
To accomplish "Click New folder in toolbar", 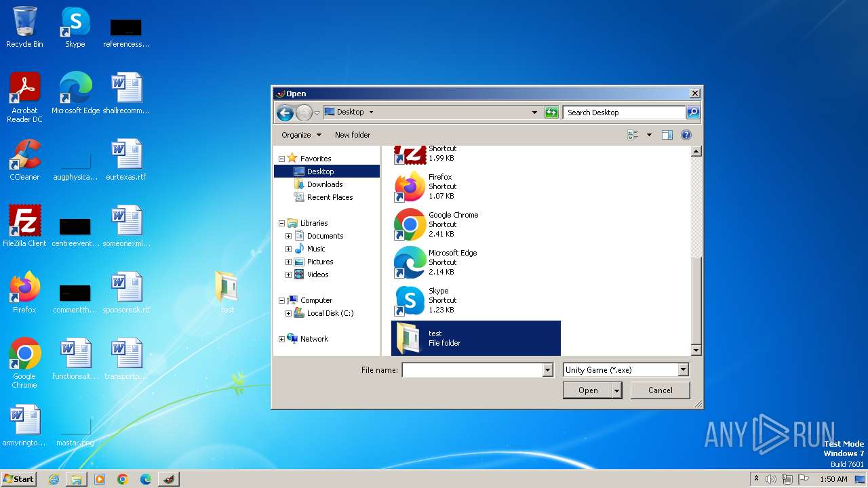I will click(x=353, y=135).
